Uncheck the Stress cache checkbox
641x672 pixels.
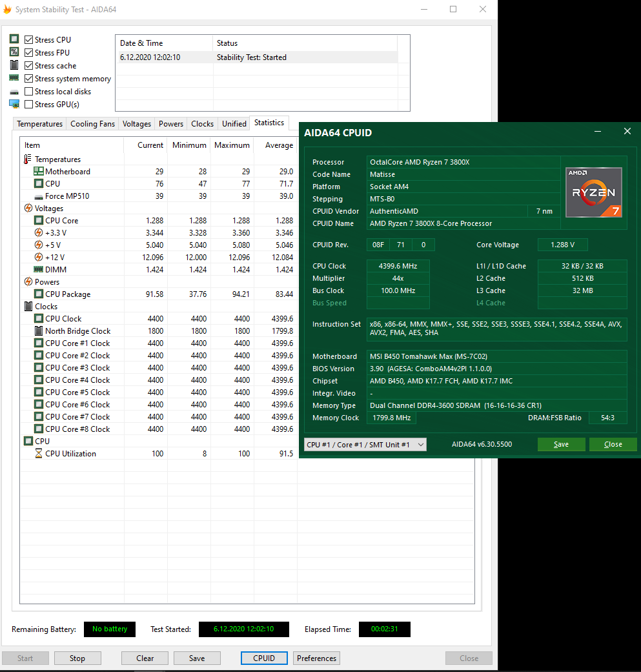[28, 66]
